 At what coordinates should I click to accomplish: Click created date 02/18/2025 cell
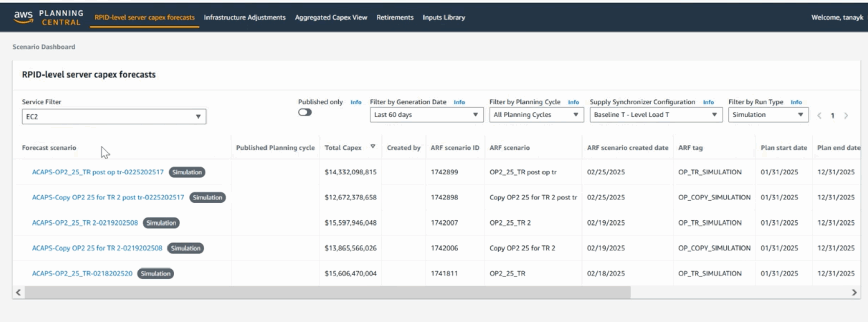tap(606, 273)
